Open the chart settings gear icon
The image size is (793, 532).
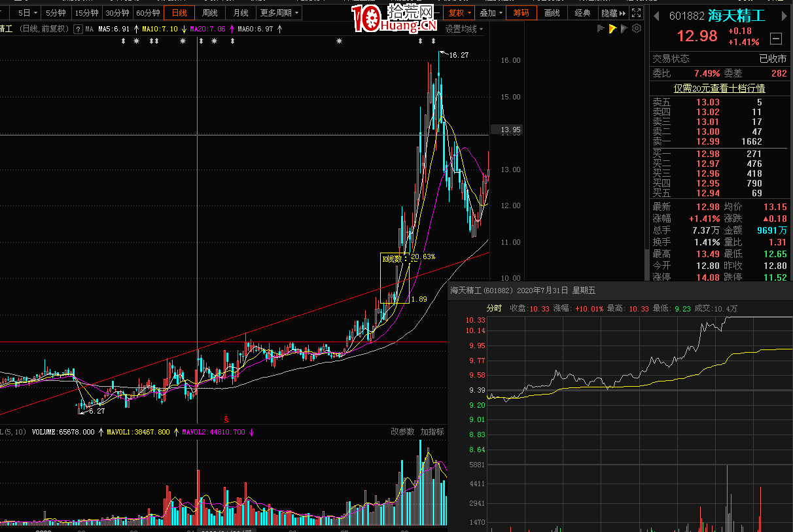click(x=637, y=29)
